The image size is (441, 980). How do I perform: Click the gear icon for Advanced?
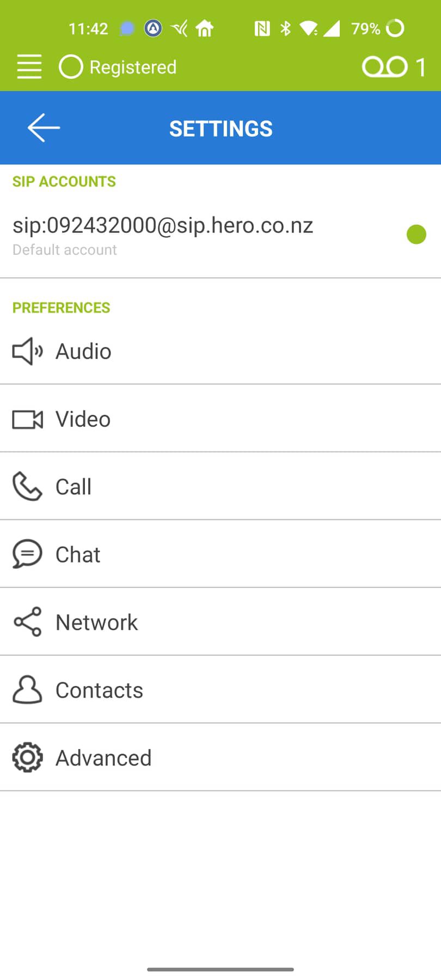[27, 757]
